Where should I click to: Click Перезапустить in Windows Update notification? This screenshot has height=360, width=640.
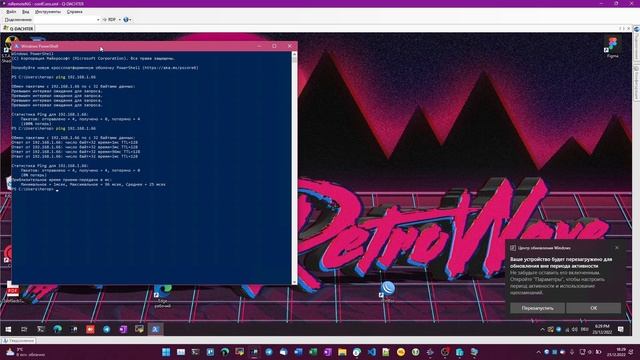click(x=538, y=308)
